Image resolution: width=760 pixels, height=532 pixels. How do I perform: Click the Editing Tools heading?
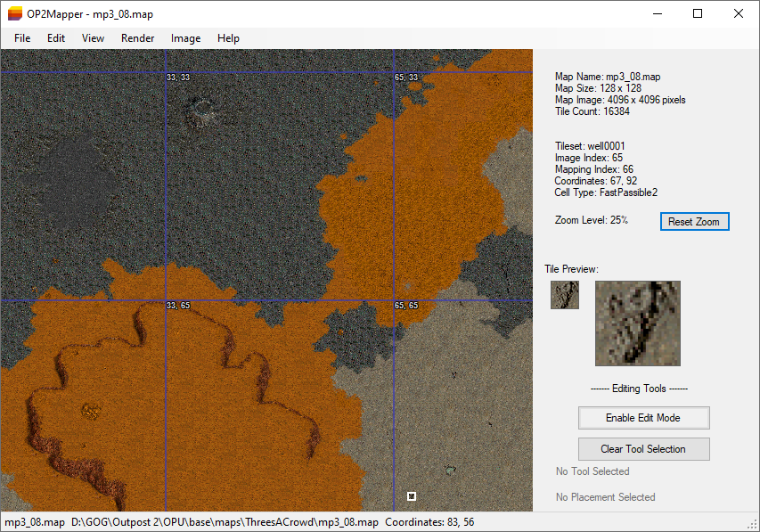click(639, 389)
